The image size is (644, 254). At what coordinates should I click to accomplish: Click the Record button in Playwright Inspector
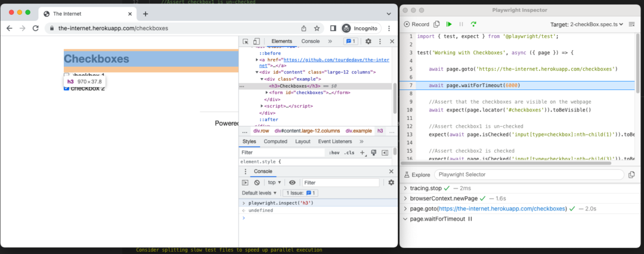(x=416, y=24)
